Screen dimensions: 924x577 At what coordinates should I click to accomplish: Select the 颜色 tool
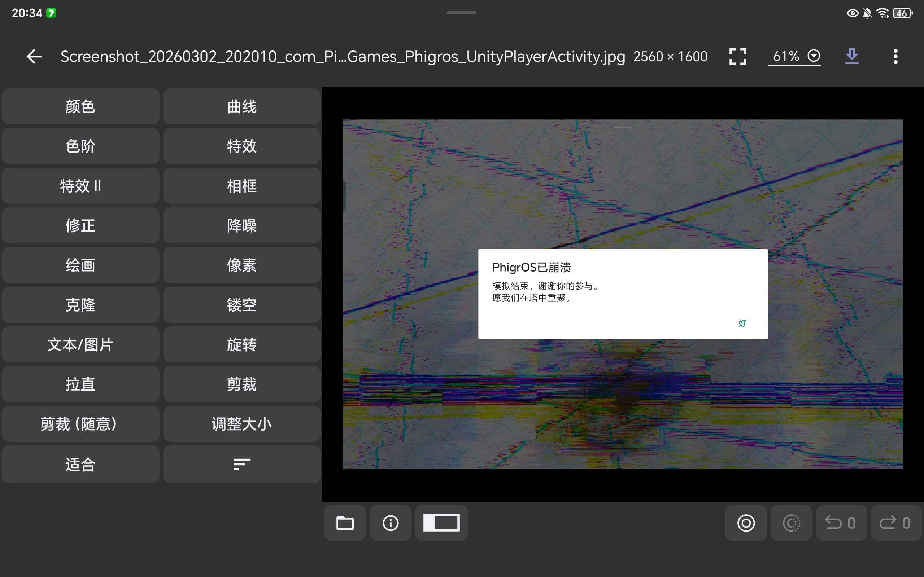80,106
